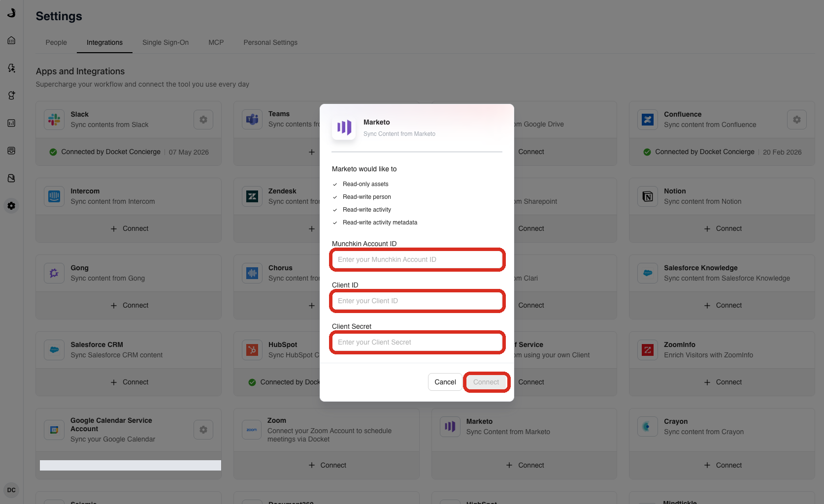
Task: Connect the Salesforce Knowledge integration
Action: 723,306
